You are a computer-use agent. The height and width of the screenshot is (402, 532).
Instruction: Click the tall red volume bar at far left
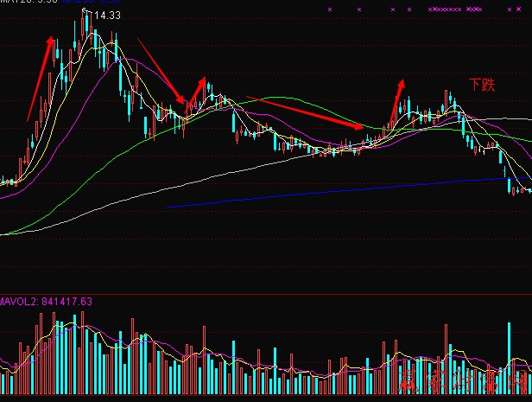coord(41,346)
